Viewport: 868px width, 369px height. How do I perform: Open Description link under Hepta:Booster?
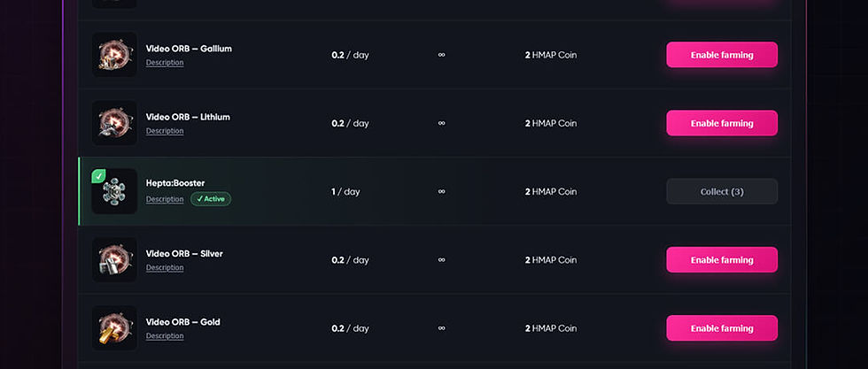pos(165,199)
